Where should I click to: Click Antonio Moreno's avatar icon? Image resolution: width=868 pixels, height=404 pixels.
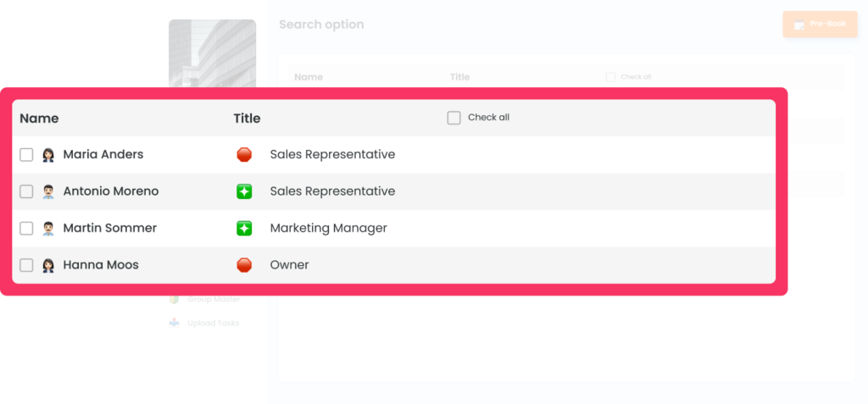[x=48, y=191]
